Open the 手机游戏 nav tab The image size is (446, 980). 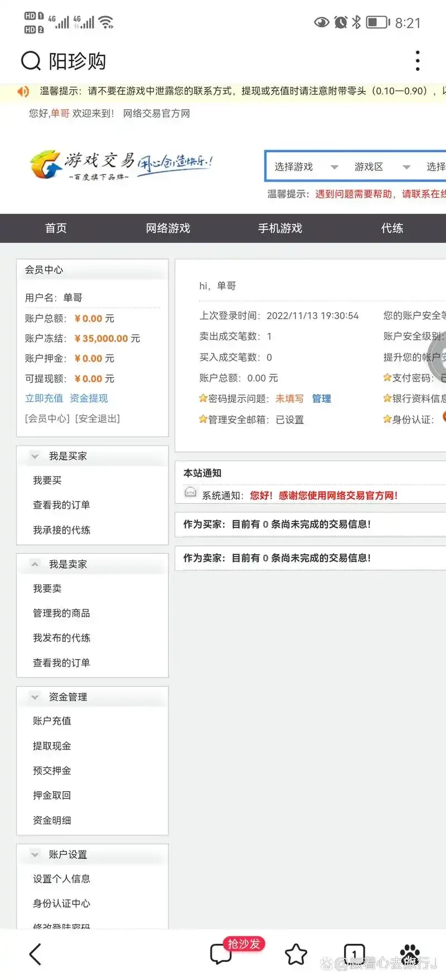coord(280,228)
